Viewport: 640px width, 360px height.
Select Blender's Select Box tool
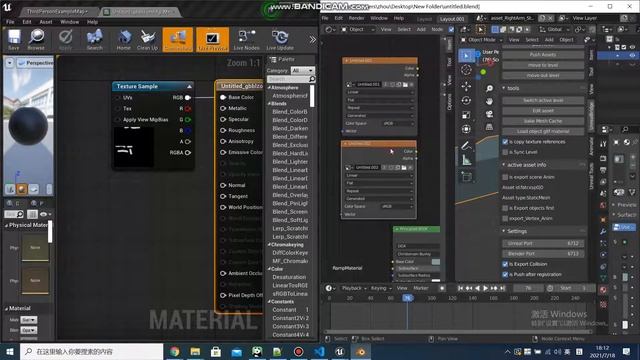pyautogui.click(x=466, y=56)
